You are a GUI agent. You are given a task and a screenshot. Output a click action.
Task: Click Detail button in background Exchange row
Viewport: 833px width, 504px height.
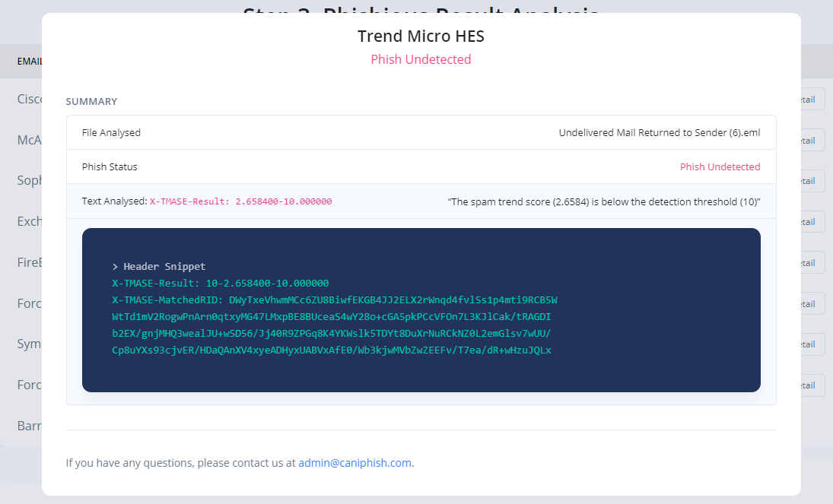click(x=812, y=221)
